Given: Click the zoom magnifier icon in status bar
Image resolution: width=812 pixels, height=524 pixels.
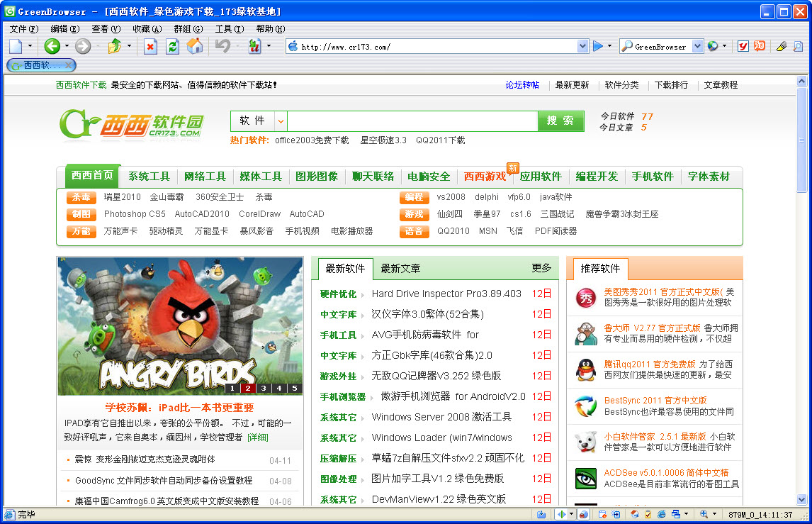Looking at the screenshot, I should 704,514.
